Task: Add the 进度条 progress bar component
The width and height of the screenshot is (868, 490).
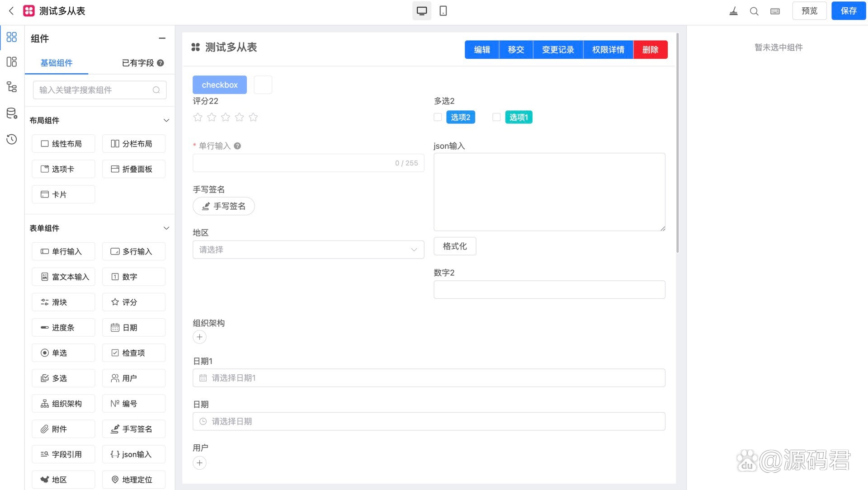Action: (x=63, y=328)
